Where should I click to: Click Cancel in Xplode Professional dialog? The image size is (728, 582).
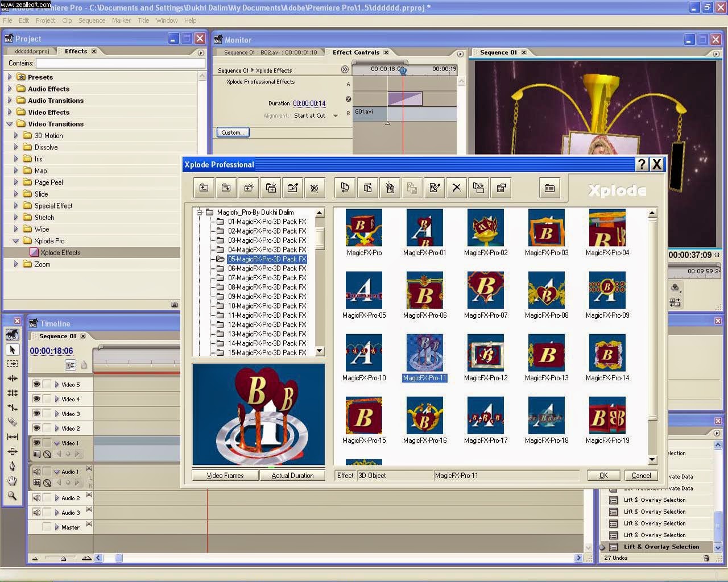(641, 476)
